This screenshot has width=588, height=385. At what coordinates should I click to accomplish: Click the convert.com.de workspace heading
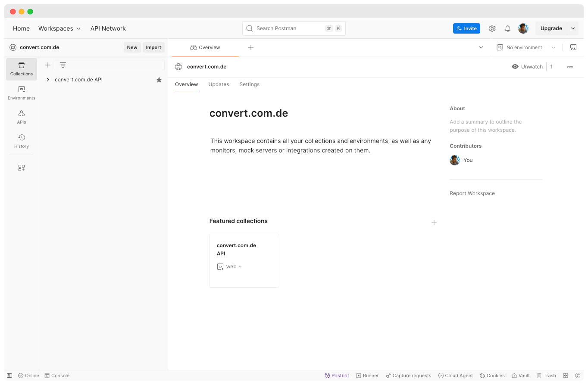tap(249, 113)
